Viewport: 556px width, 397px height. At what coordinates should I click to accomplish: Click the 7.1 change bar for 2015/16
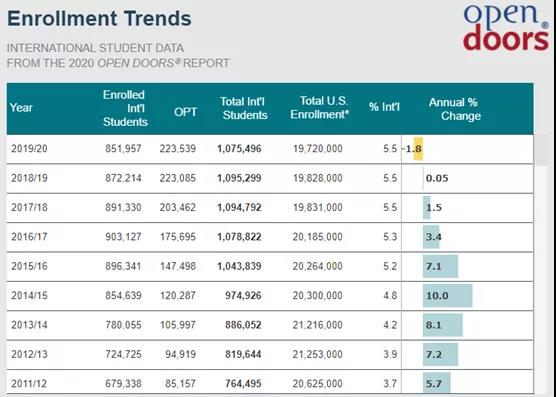[440, 266]
